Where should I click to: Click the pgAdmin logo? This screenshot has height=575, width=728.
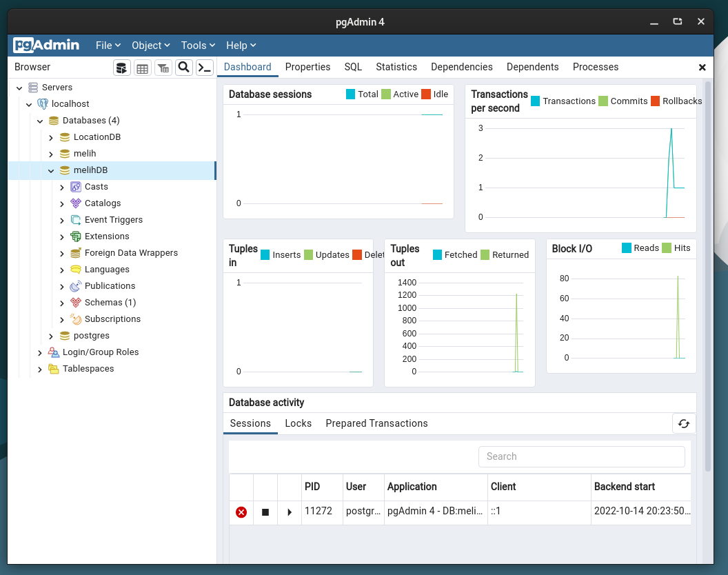46,45
